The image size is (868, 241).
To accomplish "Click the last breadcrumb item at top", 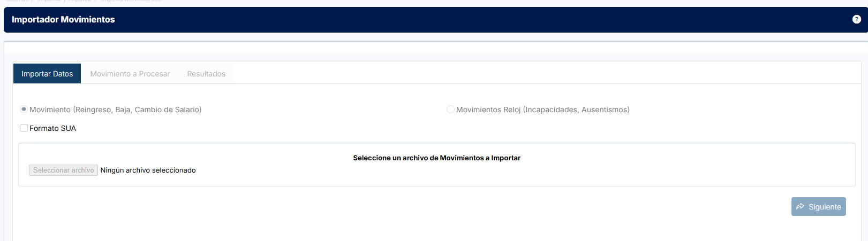I will pos(131,1).
